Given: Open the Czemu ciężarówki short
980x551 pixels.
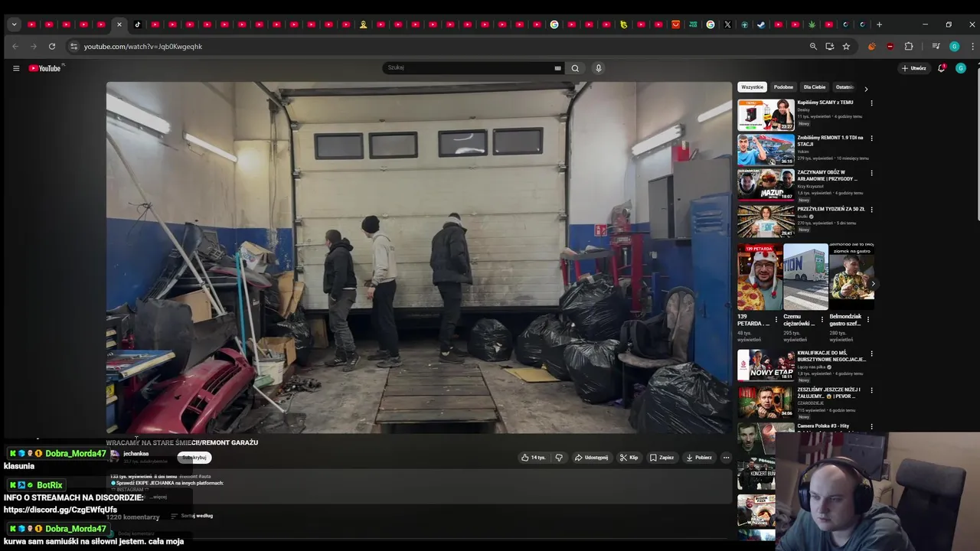Looking at the screenshot, I should point(805,276).
